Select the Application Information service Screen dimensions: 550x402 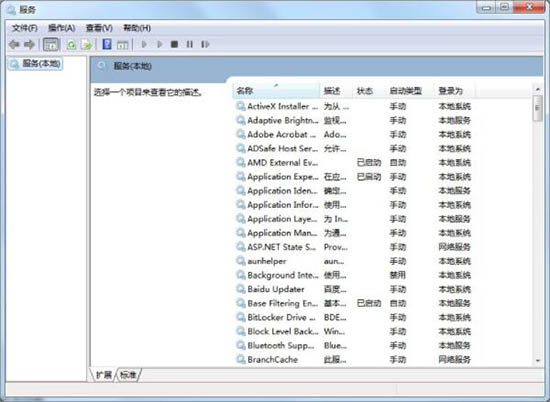point(354,205)
